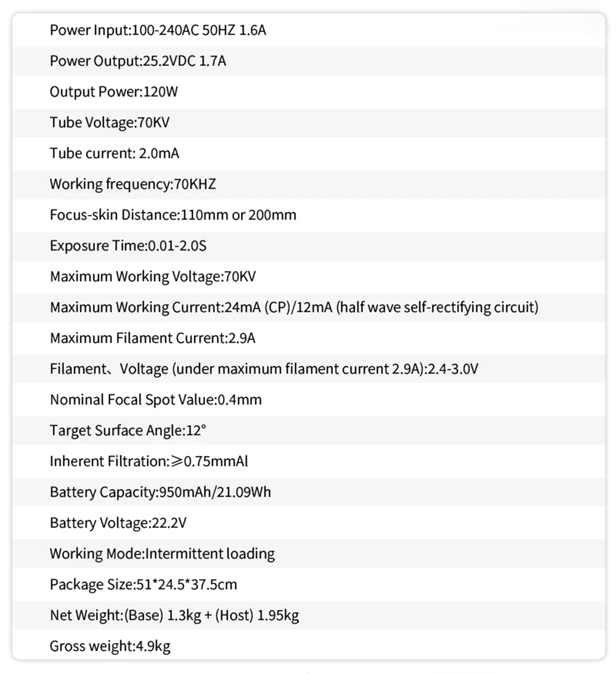Select the Inherent Filtration row
616x674 pixels.
click(x=149, y=461)
